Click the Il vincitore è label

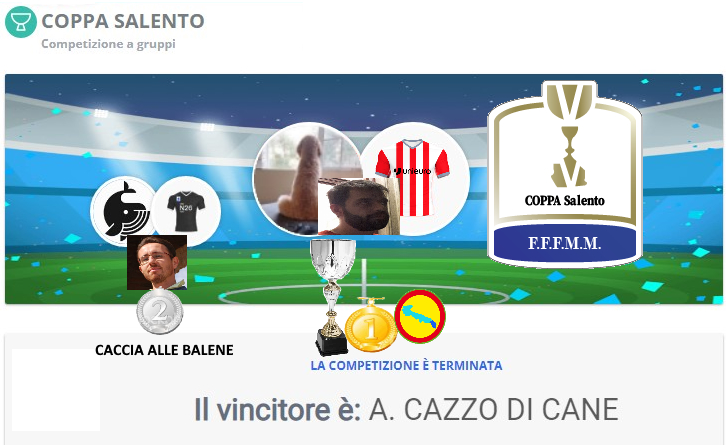[x=277, y=409]
